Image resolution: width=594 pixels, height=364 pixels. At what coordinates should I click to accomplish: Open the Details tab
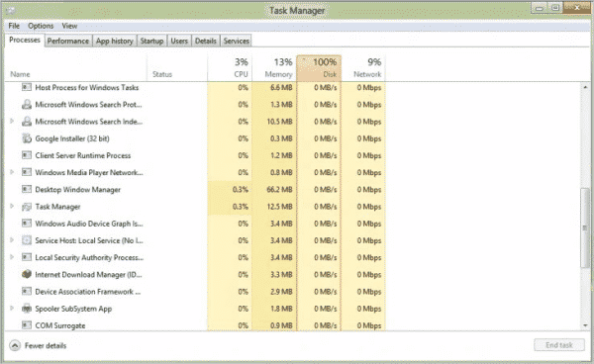(206, 41)
